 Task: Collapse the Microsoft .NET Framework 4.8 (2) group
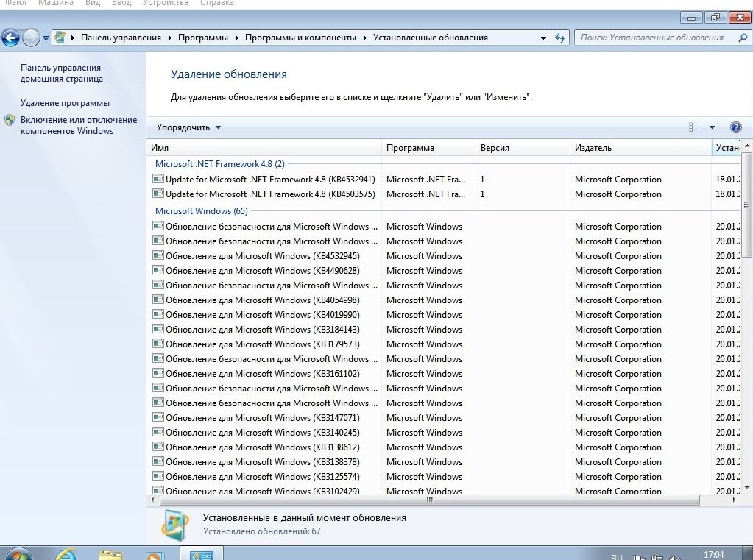click(220, 164)
